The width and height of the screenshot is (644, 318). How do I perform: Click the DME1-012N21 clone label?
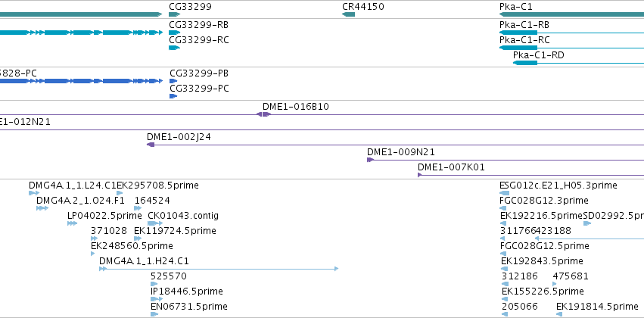[25, 122]
